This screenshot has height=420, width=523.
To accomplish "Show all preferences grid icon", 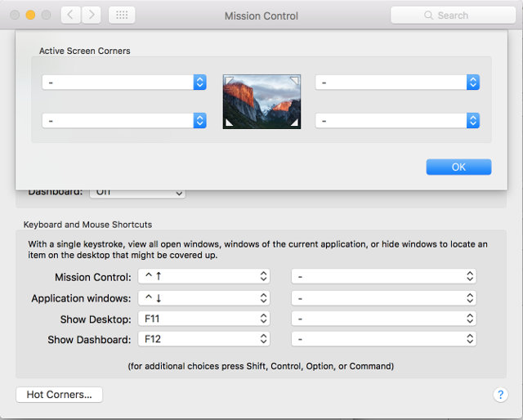I will pyautogui.click(x=122, y=15).
